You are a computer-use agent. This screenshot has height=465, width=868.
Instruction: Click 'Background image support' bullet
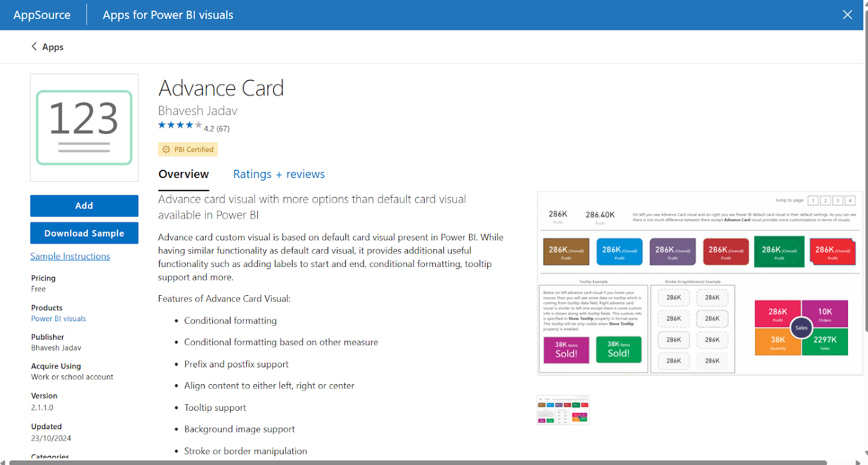239,429
